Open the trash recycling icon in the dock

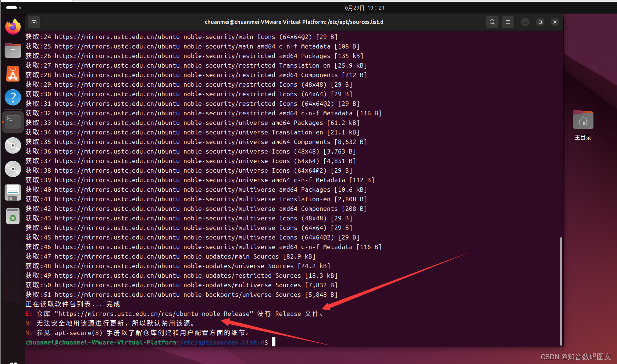13,216
